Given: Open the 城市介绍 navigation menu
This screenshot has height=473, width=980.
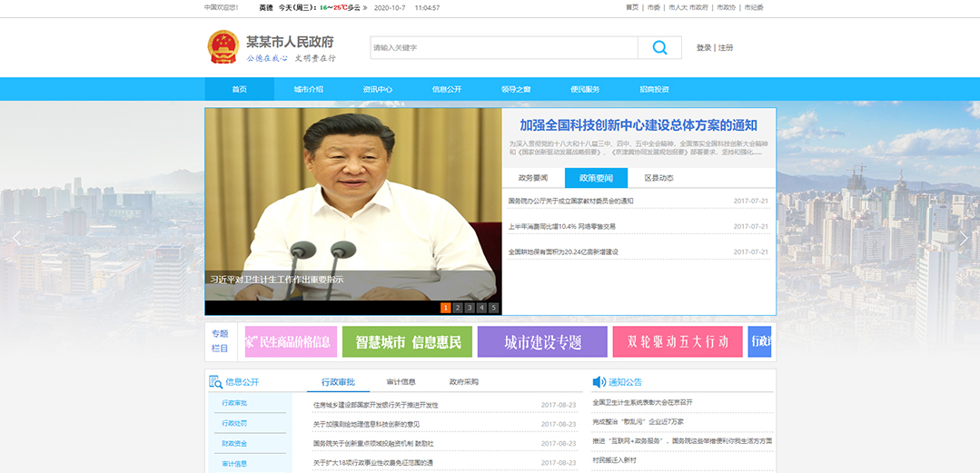Looking at the screenshot, I should pyautogui.click(x=308, y=89).
